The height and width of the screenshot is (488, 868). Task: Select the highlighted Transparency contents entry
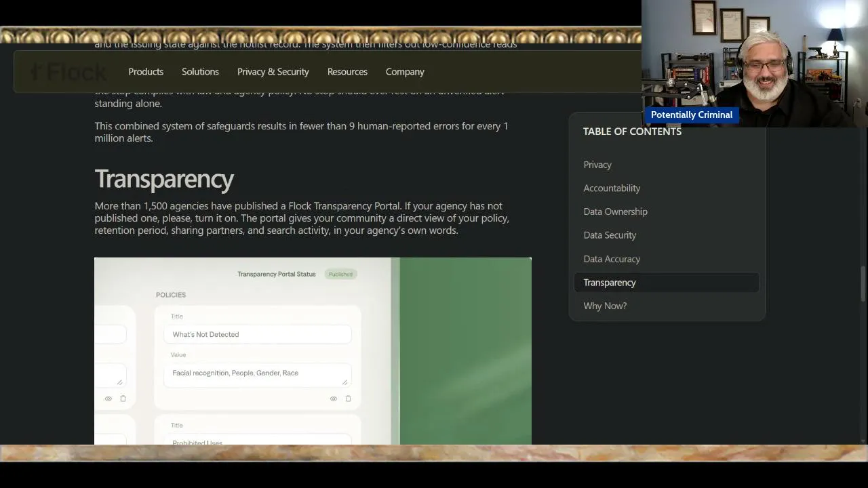click(667, 283)
